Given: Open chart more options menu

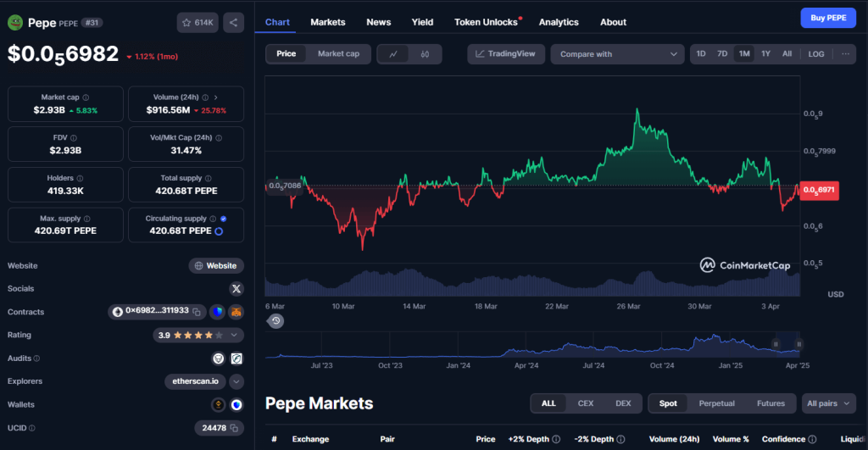Looking at the screenshot, I should [x=845, y=54].
